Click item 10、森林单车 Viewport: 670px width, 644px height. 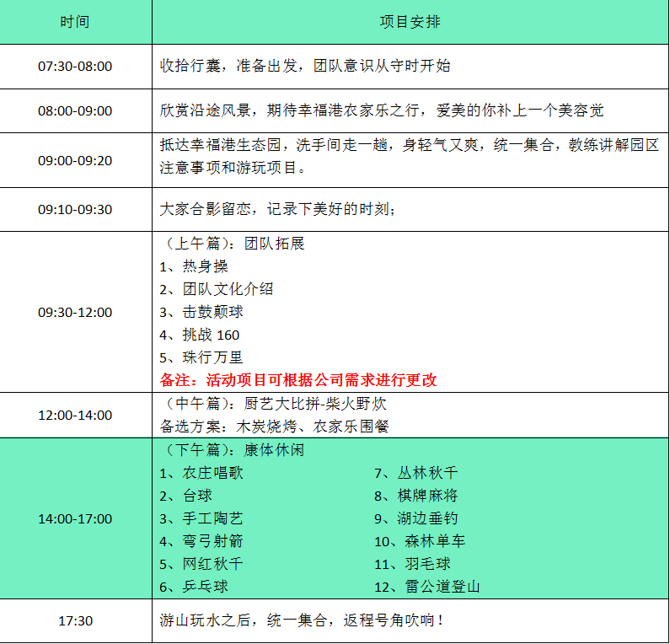420,541
